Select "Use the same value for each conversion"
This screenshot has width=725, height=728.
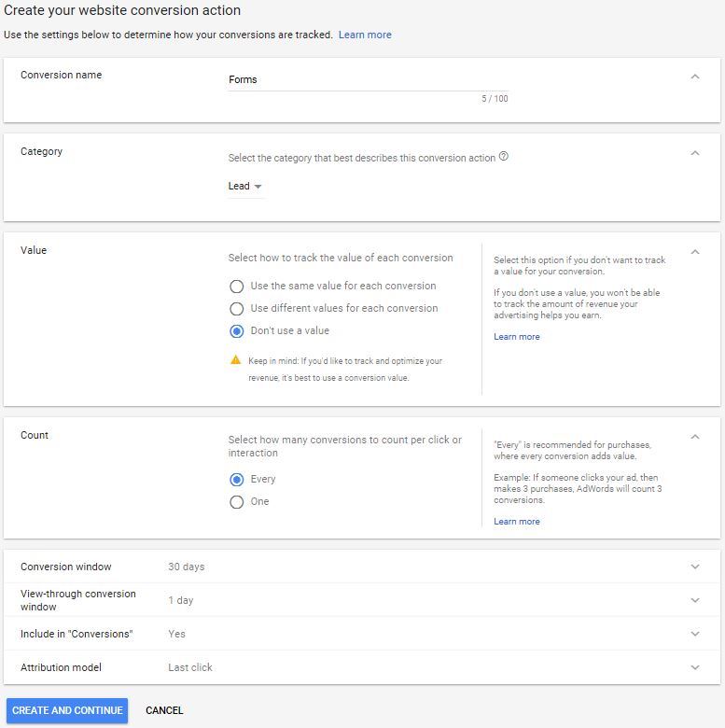[237, 286]
